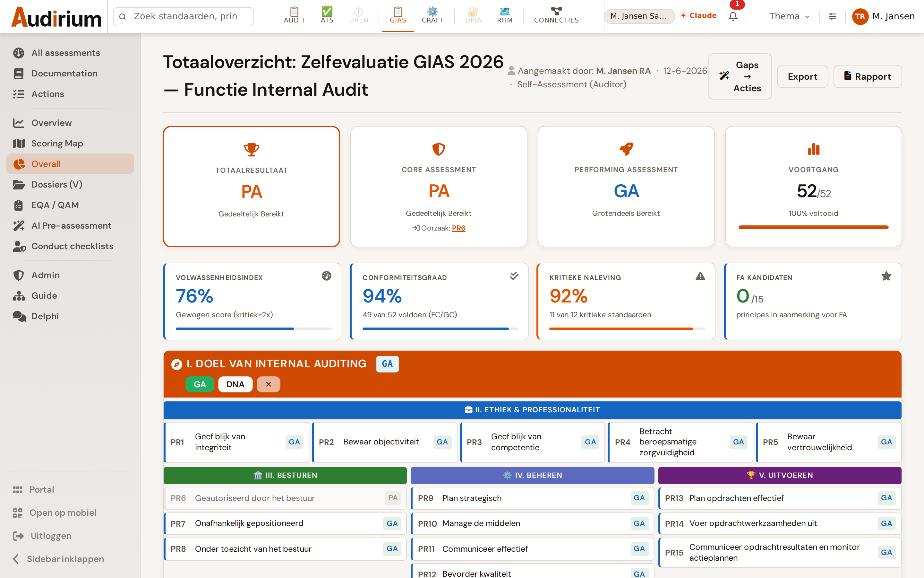Click the Conformiteitsgraad double-check icon
Screen dimensions: 924x578
(514, 276)
